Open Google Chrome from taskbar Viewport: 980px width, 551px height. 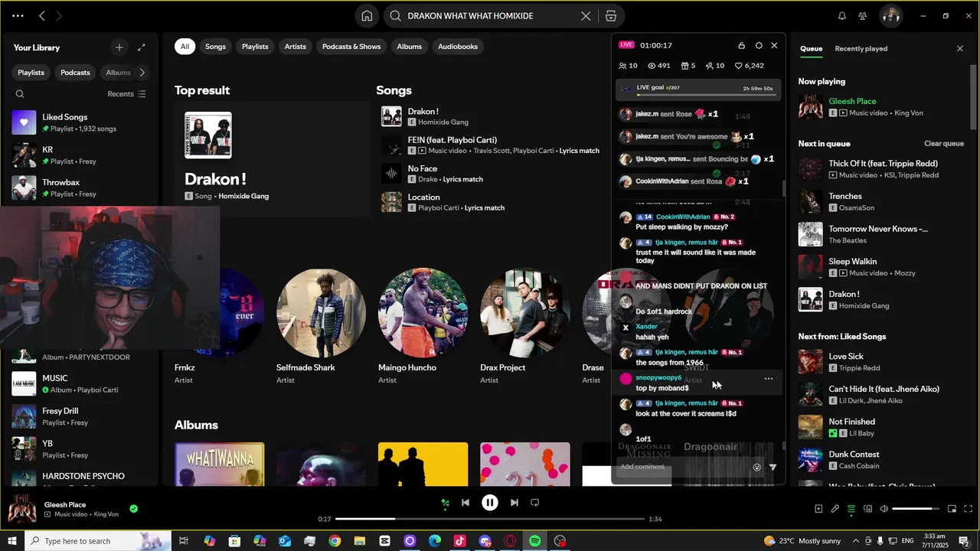coord(335,541)
